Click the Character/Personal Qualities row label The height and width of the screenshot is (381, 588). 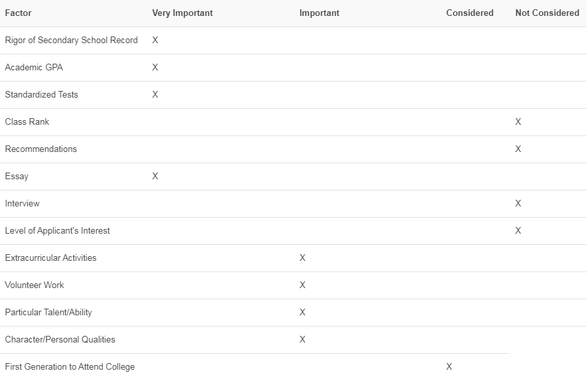pyautogui.click(x=60, y=339)
